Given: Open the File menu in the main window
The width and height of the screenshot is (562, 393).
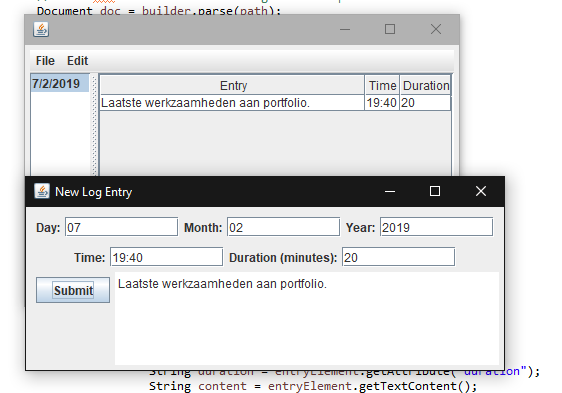Looking at the screenshot, I should [45, 61].
